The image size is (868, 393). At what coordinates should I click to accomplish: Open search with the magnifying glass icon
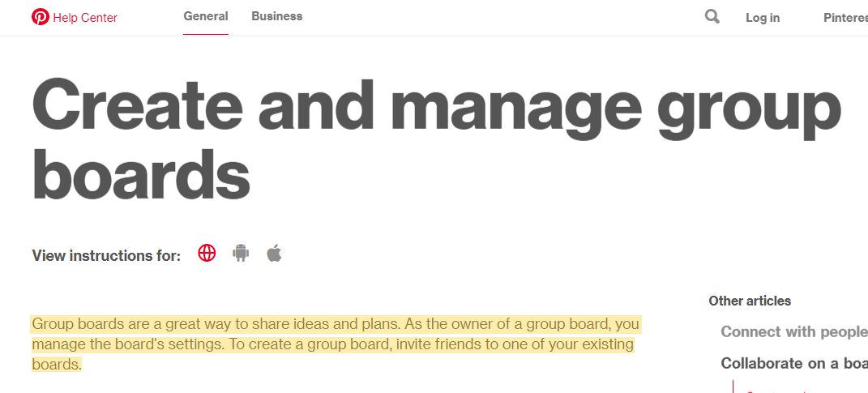coord(712,16)
